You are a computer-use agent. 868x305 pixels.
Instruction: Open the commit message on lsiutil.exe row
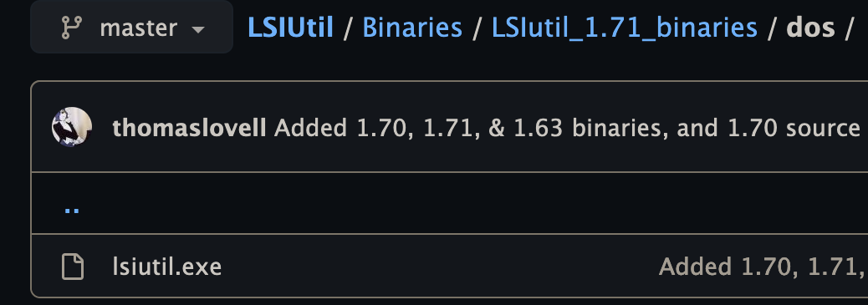click(x=763, y=267)
